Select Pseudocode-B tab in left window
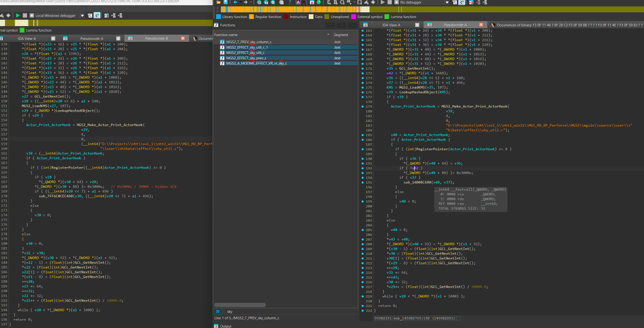Screen dimensions: 644x328 coord(156,39)
